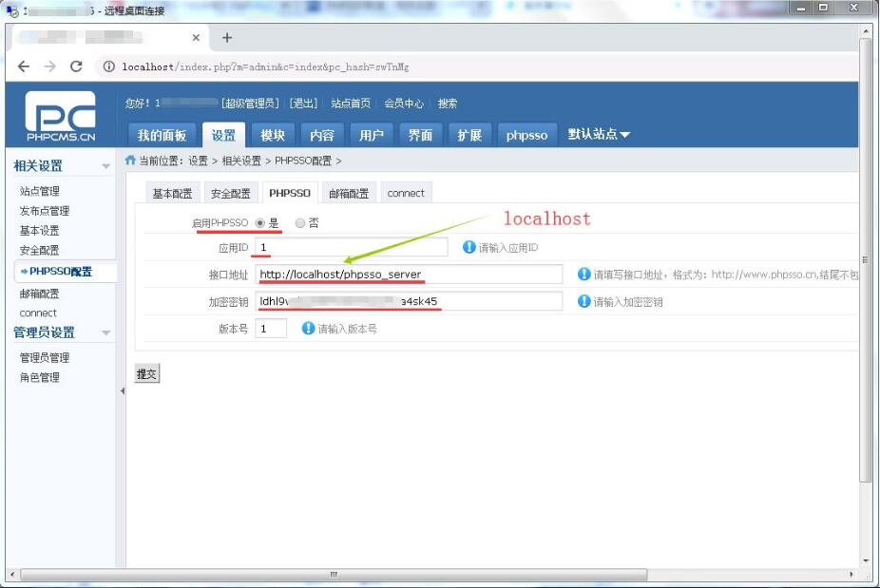Image resolution: width=880 pixels, height=588 pixels.
Task: Switch to the 设置 main tab
Action: tap(223, 135)
